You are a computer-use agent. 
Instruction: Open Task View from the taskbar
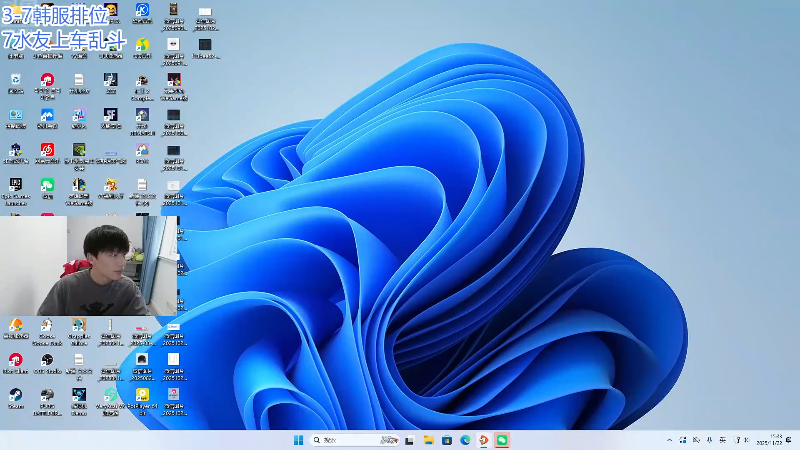pyautogui.click(x=409, y=440)
